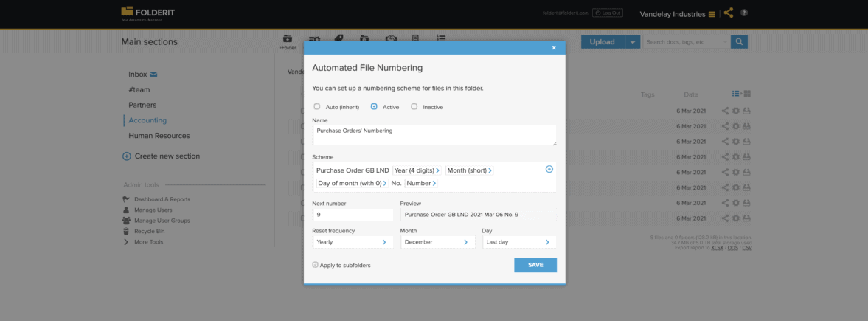Screen dimensions: 868x321
Task: Select the Inactive option
Action: 414,107
